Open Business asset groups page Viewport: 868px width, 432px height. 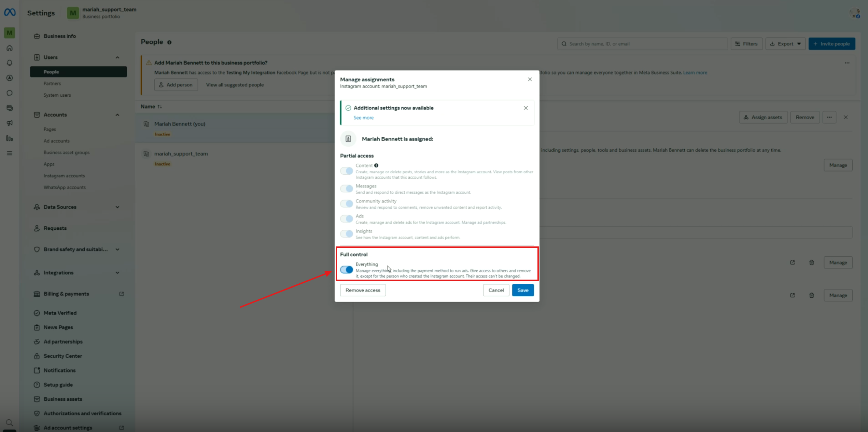click(67, 152)
